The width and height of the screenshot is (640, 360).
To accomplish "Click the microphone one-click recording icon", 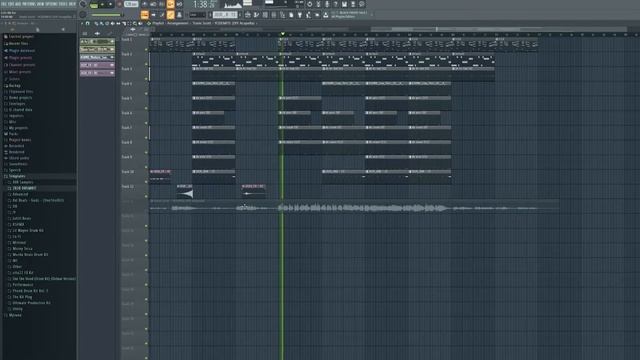I will tap(327, 4).
